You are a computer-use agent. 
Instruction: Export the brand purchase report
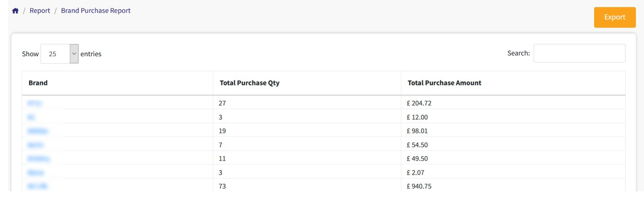click(614, 17)
